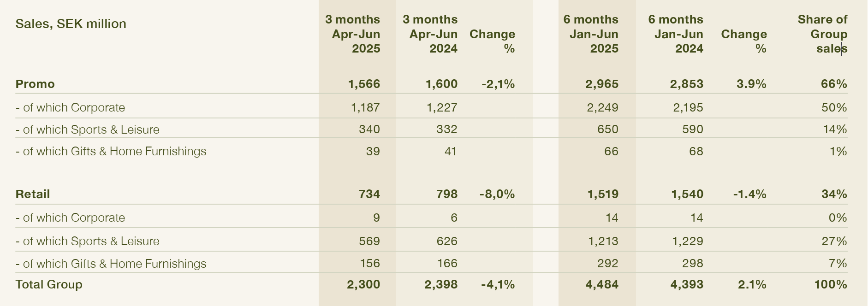Select '- of which Gifts & Home Furnishings' under Retail
Viewport: 868px width, 306px height.
111,264
